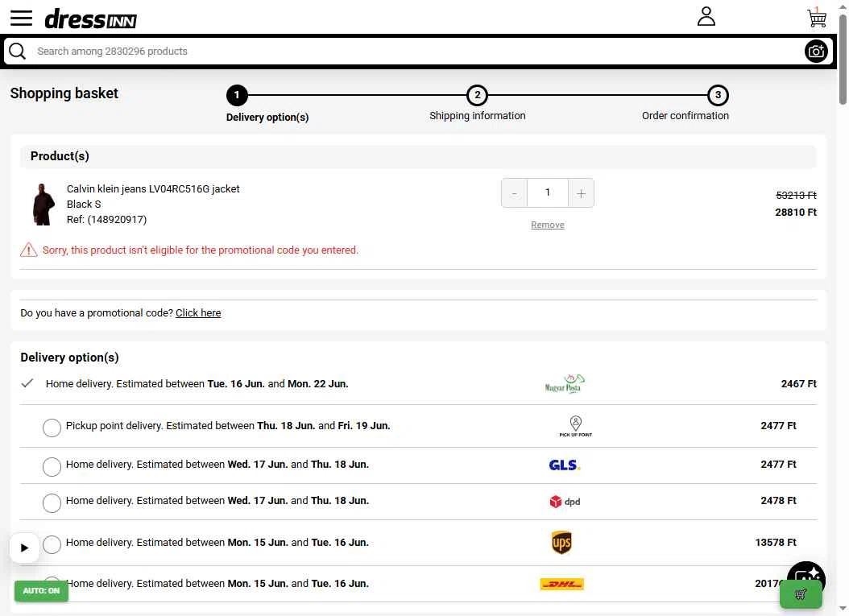Click the product search input field
Viewport: 849px width, 616px height.
[417, 52]
